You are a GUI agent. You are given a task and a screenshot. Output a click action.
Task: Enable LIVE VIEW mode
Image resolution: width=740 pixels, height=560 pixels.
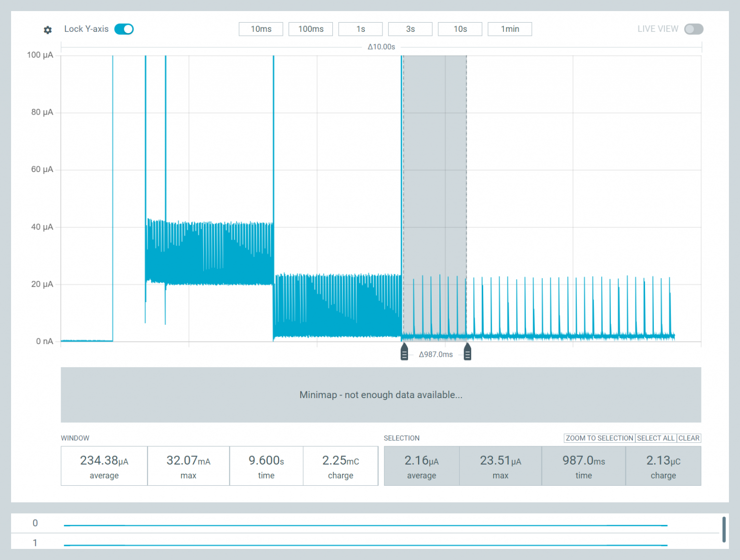click(694, 29)
